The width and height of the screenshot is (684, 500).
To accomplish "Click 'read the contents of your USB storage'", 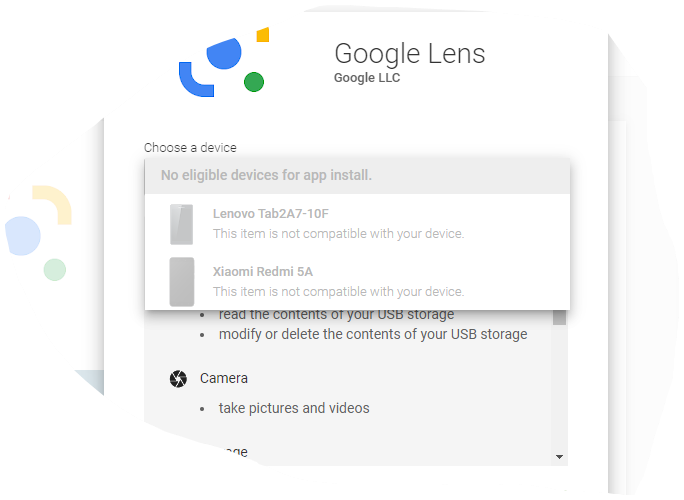I will (336, 315).
